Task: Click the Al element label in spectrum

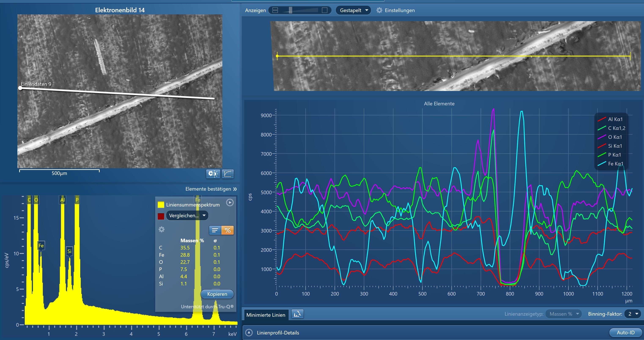Action: (x=63, y=200)
